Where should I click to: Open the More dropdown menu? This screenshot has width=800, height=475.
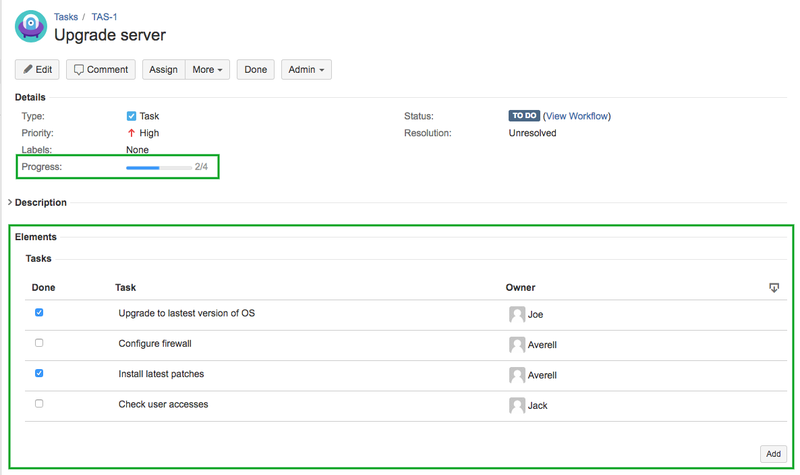tap(208, 70)
